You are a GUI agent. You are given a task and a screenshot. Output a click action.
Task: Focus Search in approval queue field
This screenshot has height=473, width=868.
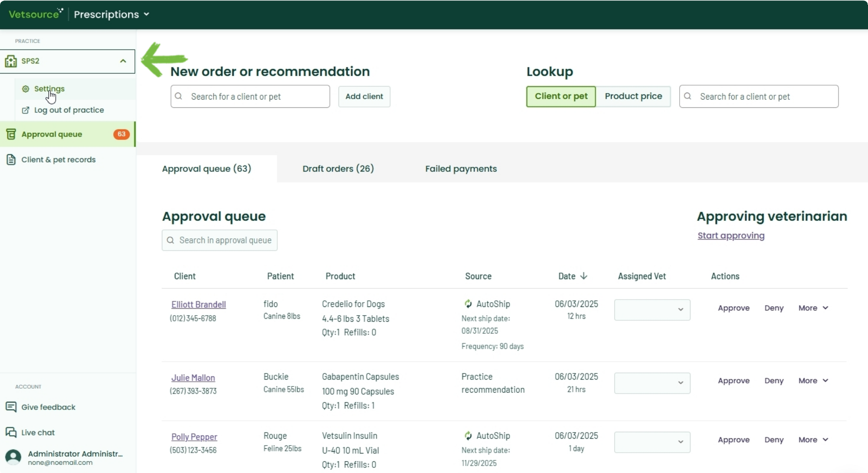pos(219,240)
